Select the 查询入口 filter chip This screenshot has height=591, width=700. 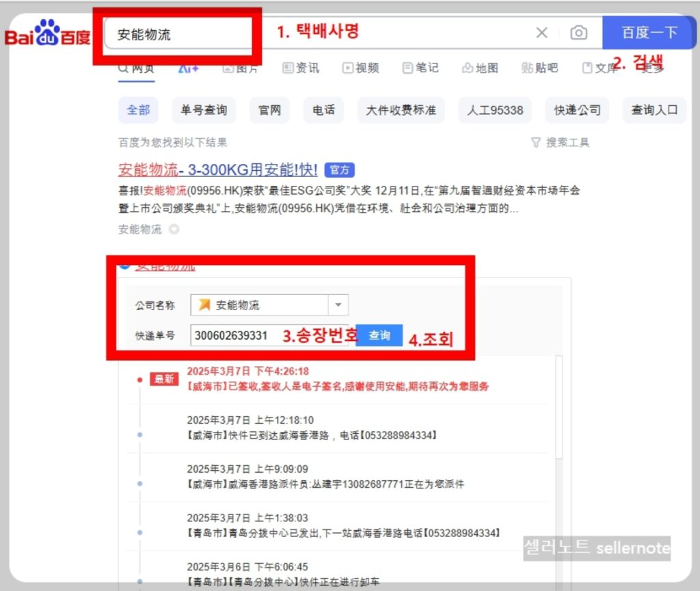tap(654, 110)
